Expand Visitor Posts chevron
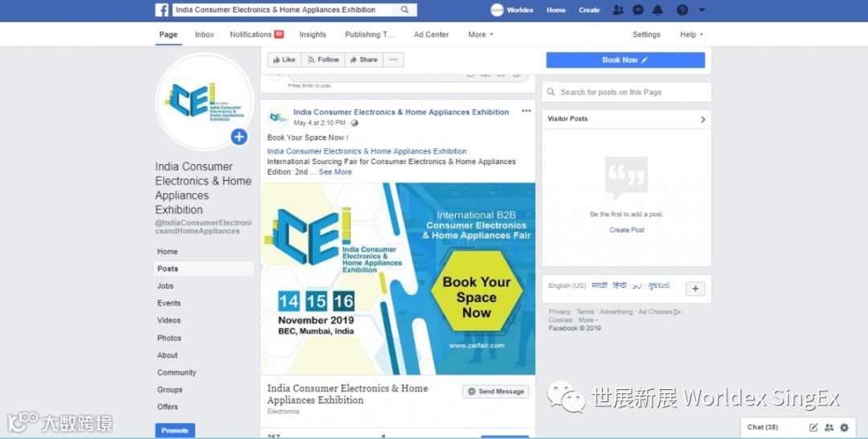The image size is (868, 439). [x=702, y=119]
